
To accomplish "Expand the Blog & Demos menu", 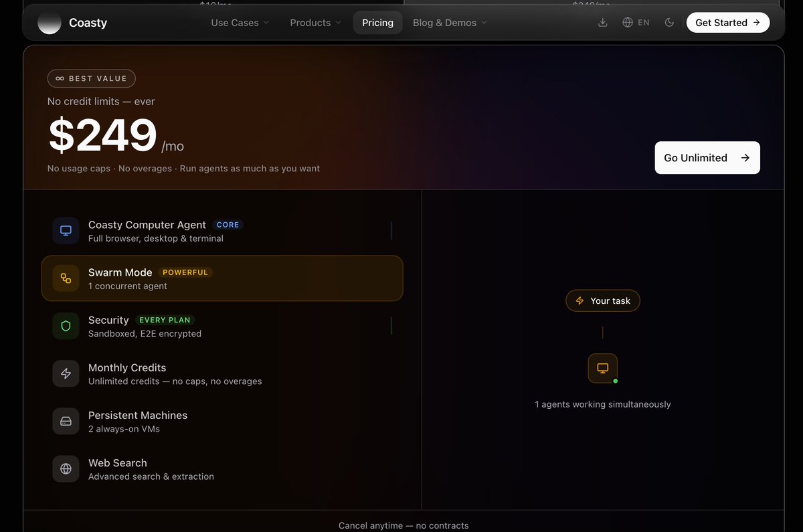I will pyautogui.click(x=450, y=23).
